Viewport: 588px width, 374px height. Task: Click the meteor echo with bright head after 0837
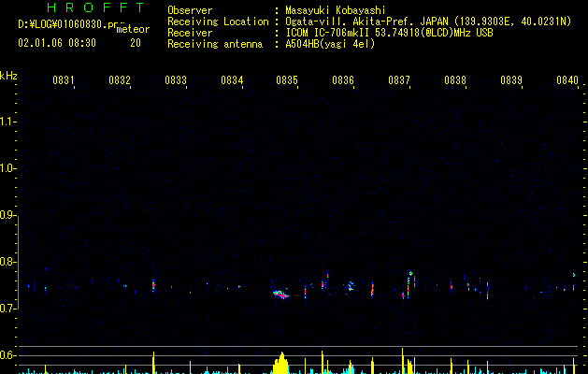(x=409, y=284)
